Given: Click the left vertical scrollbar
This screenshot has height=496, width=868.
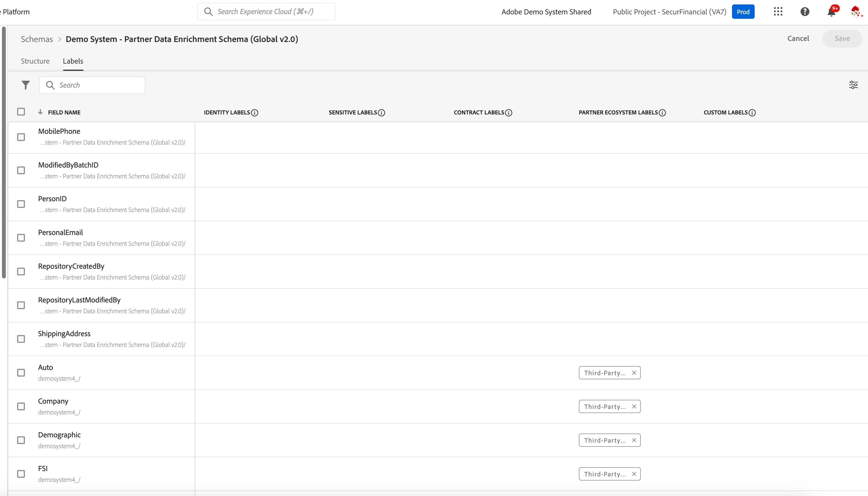Looking at the screenshot, I should tap(4, 152).
